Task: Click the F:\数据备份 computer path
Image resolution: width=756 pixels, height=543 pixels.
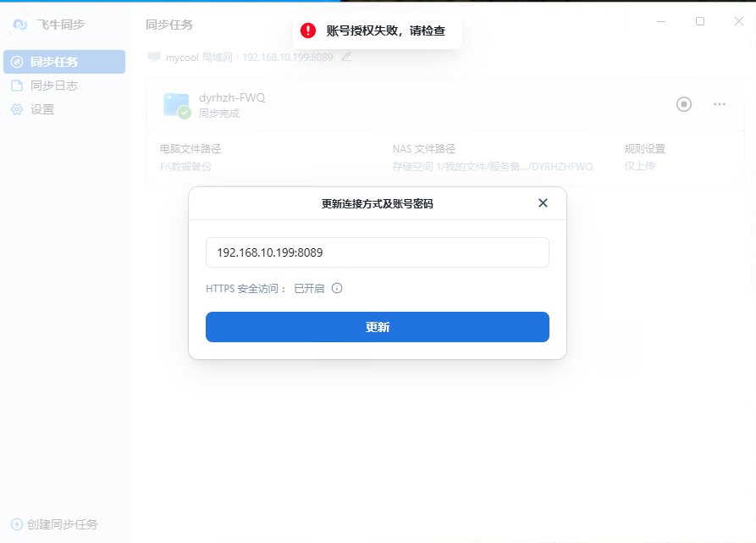Action: pos(185,166)
